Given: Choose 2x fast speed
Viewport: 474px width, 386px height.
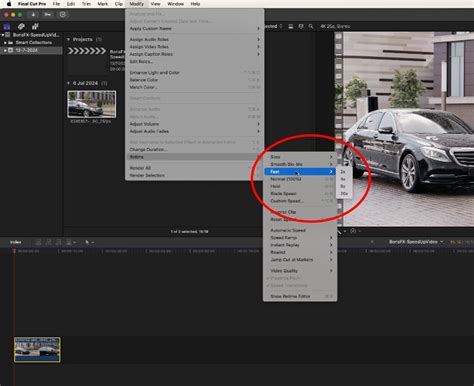Looking at the screenshot, I should [x=344, y=172].
